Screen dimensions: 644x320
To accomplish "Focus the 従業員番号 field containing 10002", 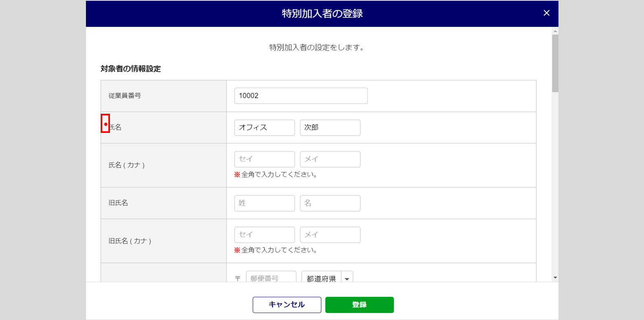I will (301, 96).
